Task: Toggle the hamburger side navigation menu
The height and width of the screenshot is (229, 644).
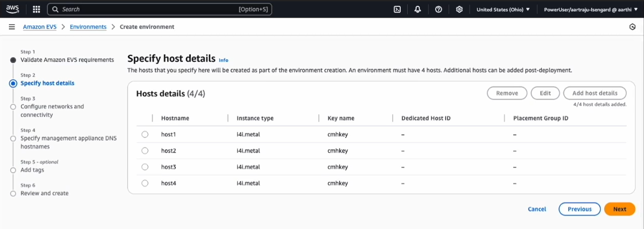Action: 12,27
